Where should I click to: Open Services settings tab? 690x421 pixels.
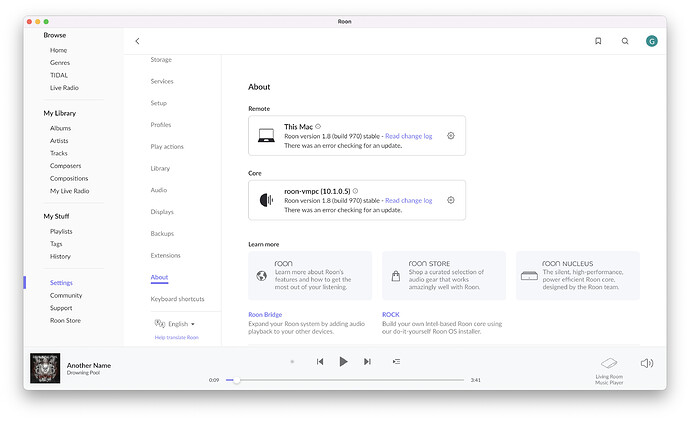162,81
